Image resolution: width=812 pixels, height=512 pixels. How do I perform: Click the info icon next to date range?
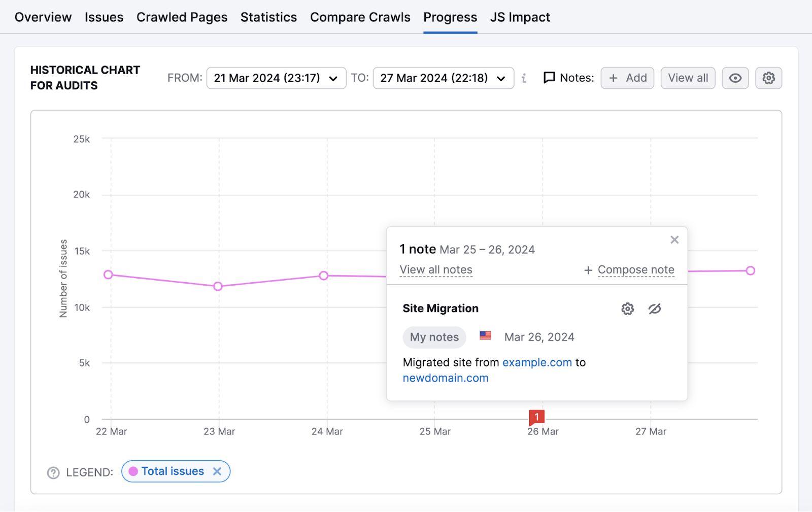524,78
